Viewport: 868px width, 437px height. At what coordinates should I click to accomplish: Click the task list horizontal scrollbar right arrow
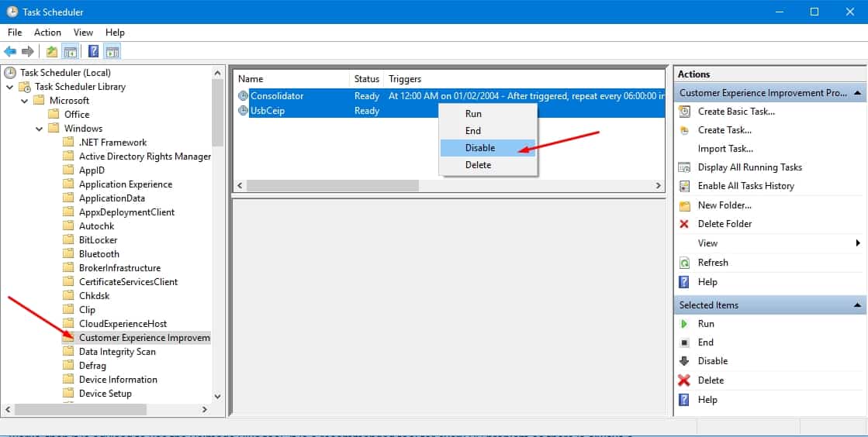pos(659,186)
